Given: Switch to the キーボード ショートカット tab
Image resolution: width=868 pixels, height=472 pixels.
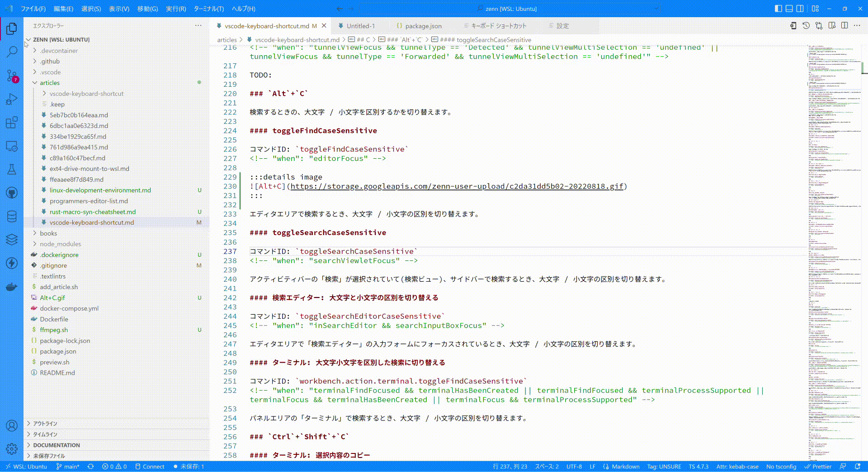Looking at the screenshot, I should pyautogui.click(x=499, y=26).
